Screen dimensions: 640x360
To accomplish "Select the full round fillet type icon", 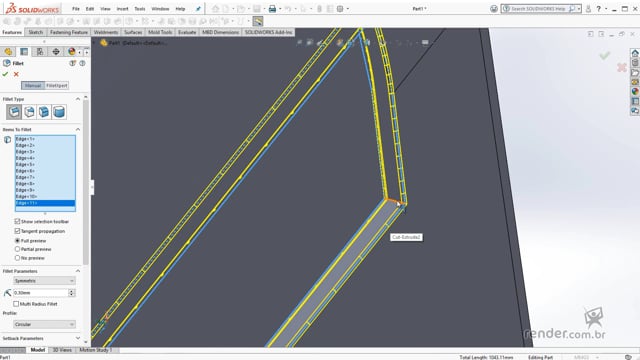I will point(59,112).
